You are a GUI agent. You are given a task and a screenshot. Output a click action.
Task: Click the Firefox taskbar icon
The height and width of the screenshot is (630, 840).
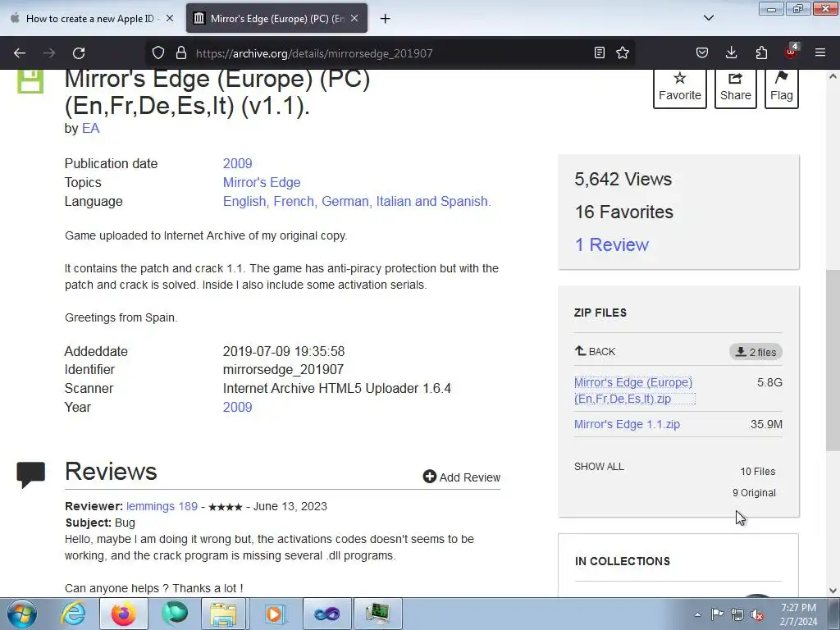124,614
